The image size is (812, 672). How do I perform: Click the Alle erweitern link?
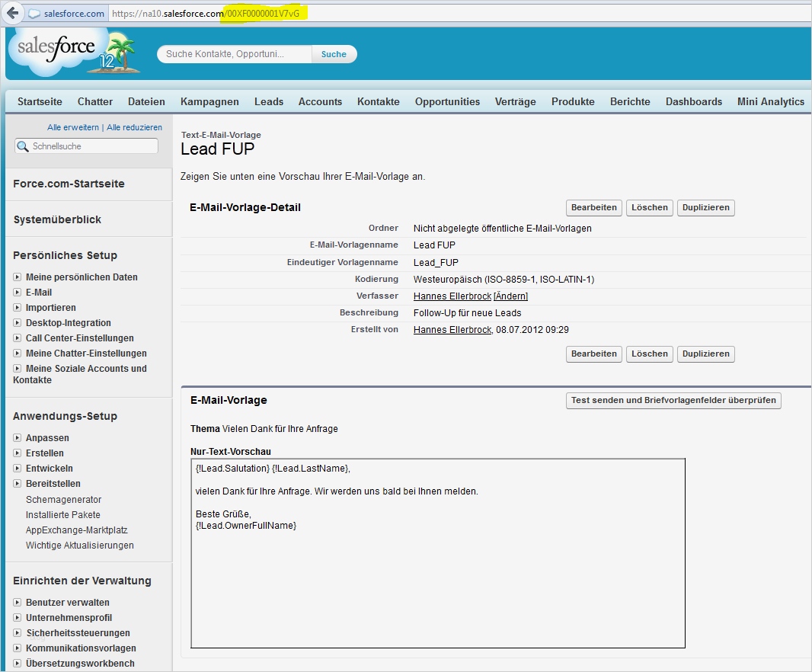(x=73, y=127)
